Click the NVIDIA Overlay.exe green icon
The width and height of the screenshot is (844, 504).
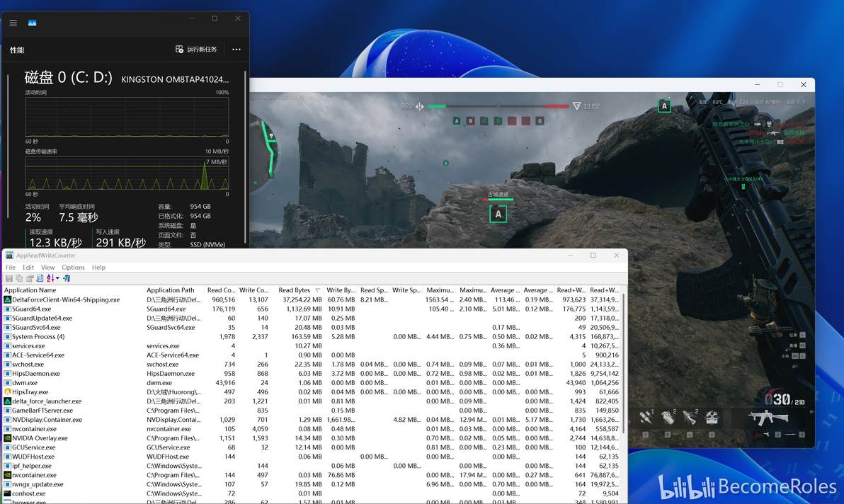tap(8, 438)
